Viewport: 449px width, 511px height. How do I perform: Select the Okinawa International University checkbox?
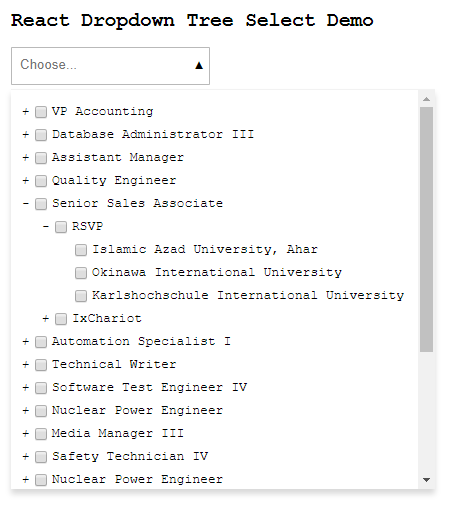pyautogui.click(x=81, y=273)
